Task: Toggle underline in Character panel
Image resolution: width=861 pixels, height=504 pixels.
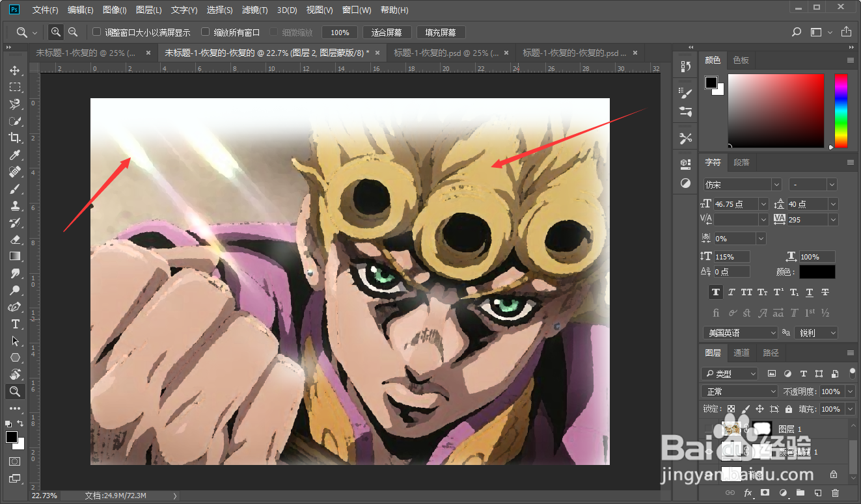Action: point(810,293)
